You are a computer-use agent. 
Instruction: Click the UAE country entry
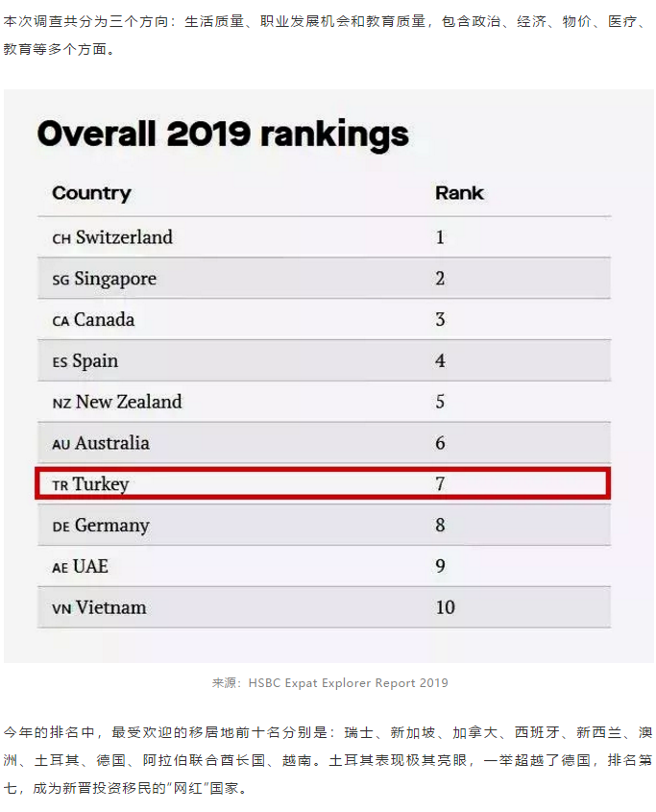(81, 567)
